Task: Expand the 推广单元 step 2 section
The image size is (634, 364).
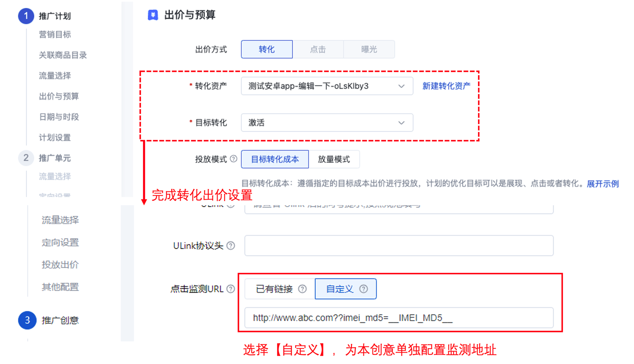Action: 55,158
